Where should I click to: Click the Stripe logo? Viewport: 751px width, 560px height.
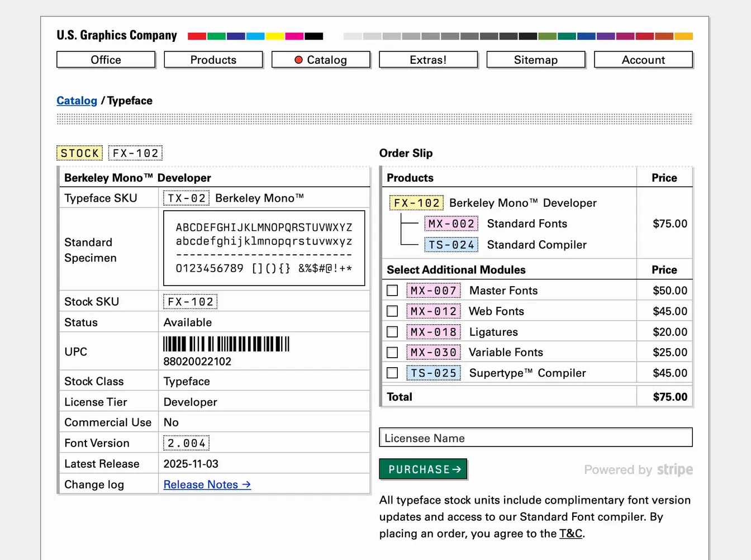click(x=675, y=469)
